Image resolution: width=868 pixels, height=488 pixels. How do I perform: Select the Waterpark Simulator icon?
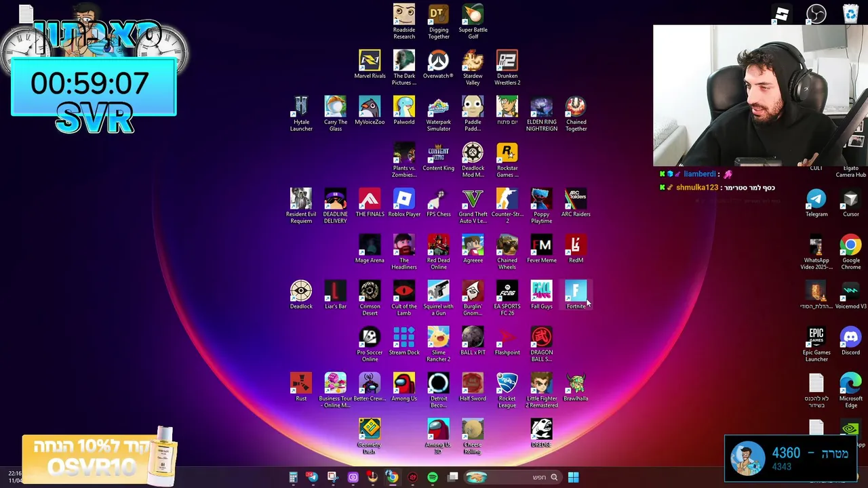pos(438,114)
